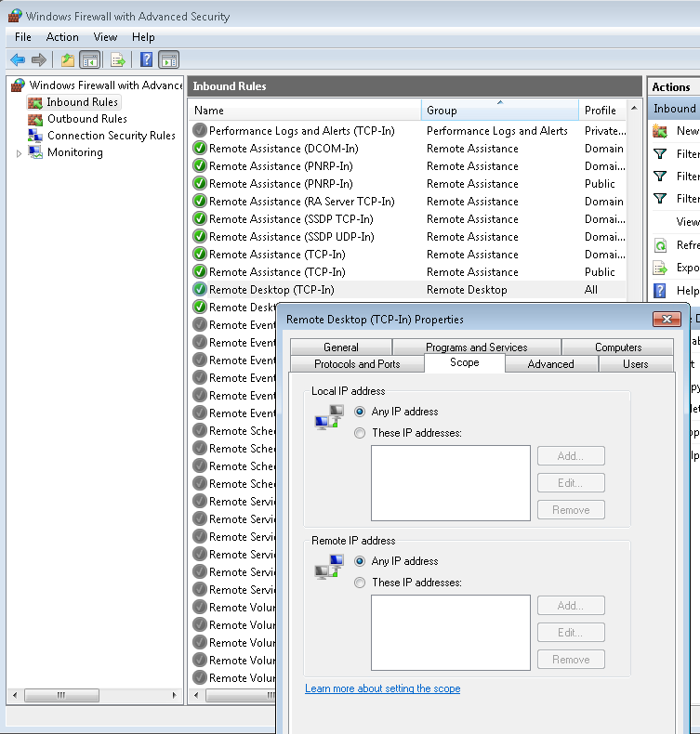Click the Show/Hide Console Tree icon
Viewport: 700px width, 734px height.
click(90, 60)
